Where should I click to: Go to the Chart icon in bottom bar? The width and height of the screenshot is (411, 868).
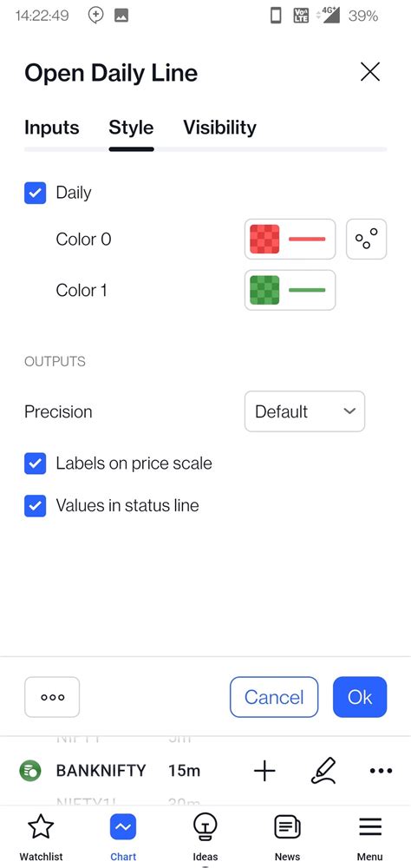(123, 827)
